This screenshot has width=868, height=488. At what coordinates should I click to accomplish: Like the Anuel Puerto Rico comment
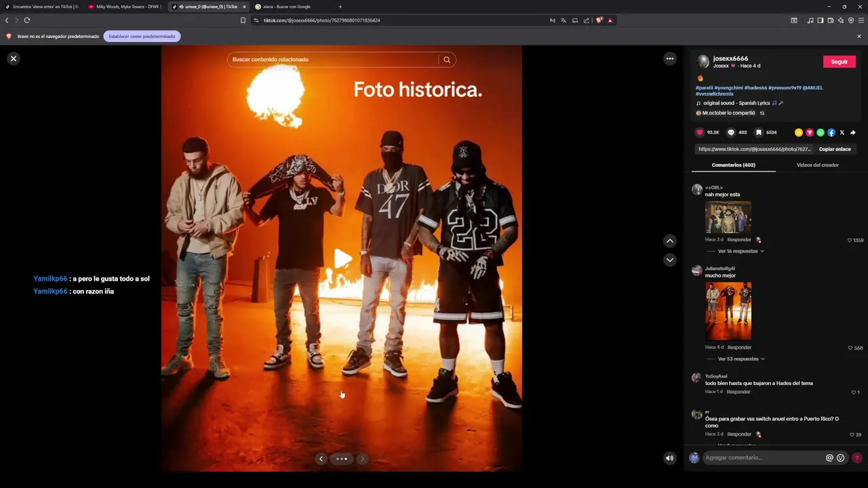(853, 434)
